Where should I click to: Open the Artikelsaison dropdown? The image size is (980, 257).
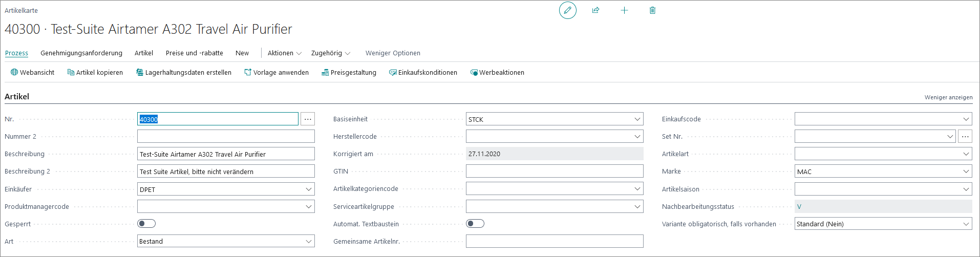click(x=966, y=189)
